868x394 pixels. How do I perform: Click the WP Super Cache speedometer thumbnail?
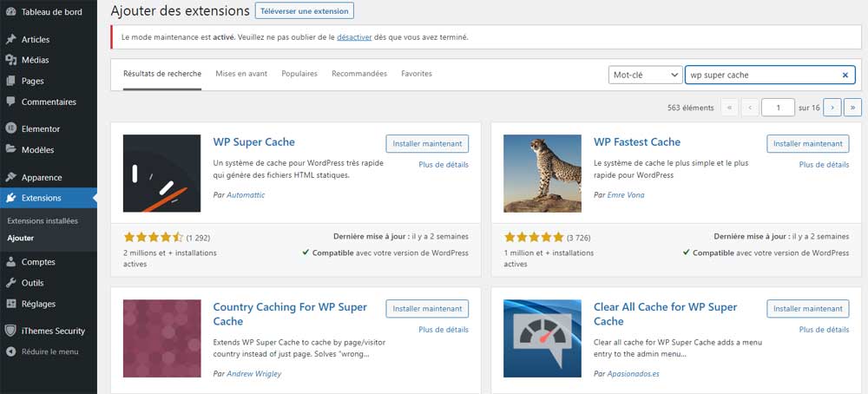pos(161,174)
